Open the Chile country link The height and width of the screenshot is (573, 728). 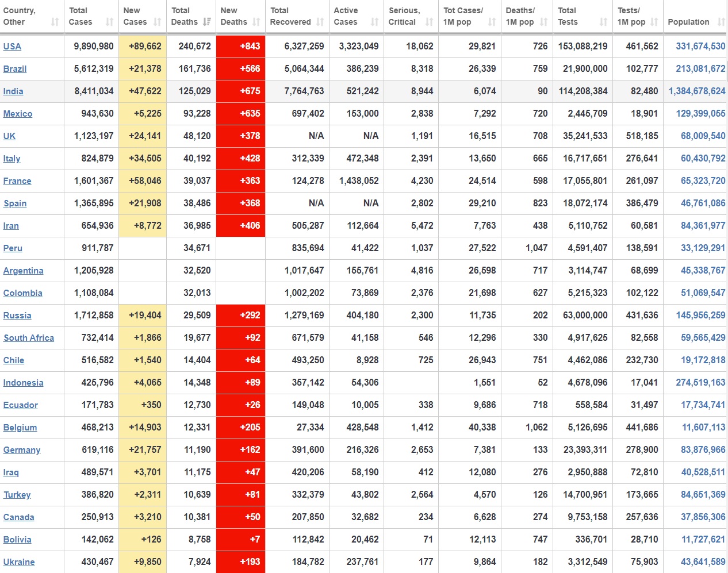14,360
